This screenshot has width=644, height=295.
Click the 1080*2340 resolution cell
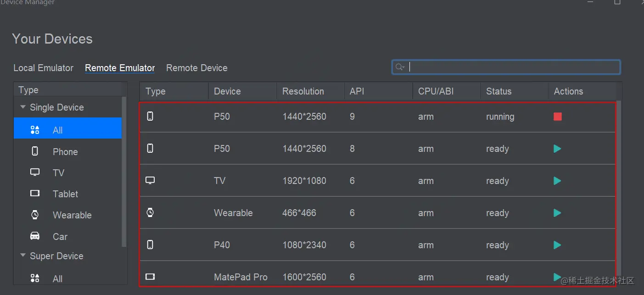point(304,245)
